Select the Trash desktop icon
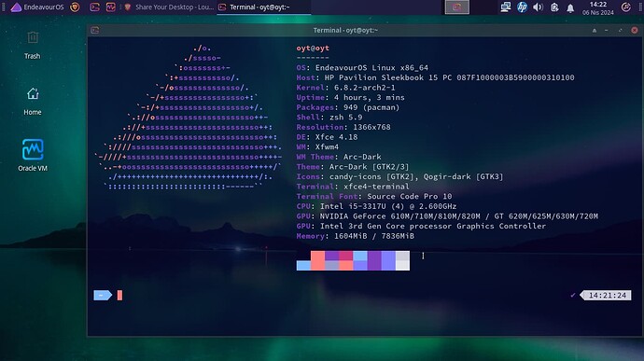 coord(33,45)
